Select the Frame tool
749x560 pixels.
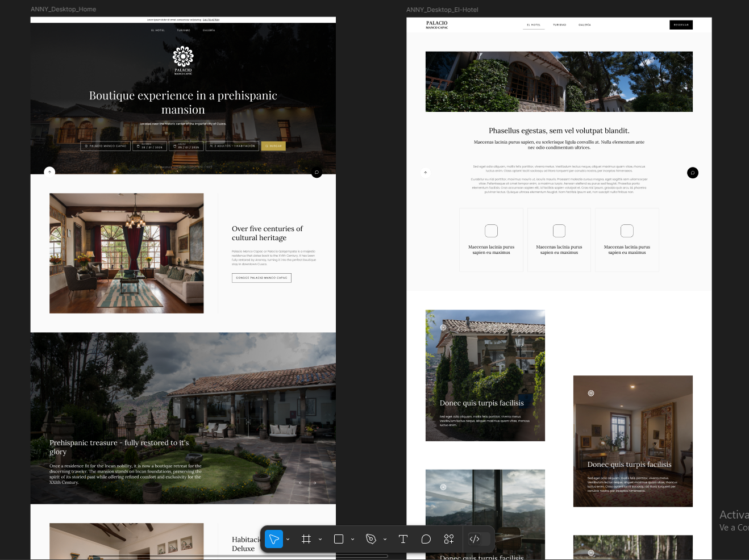tap(306, 539)
